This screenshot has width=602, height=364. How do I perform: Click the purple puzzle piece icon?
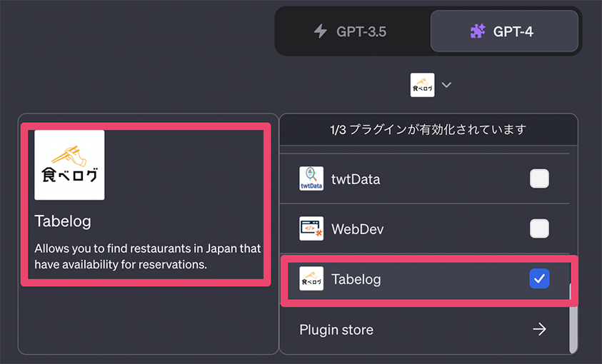[x=478, y=31]
